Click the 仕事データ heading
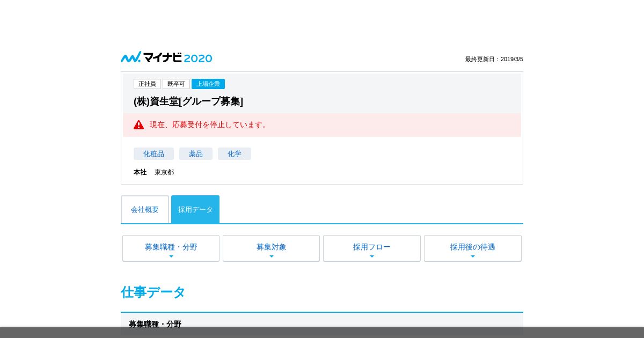The height and width of the screenshot is (338, 644). coord(153,292)
